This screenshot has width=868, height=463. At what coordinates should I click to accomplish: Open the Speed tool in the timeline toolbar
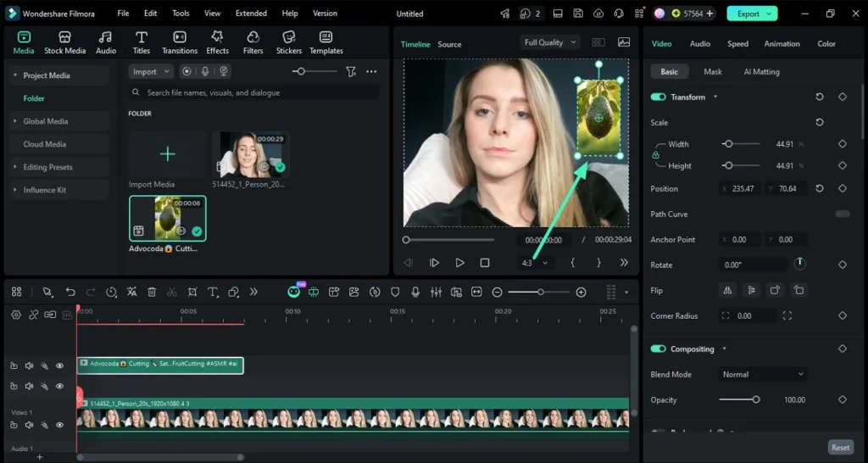click(111, 292)
